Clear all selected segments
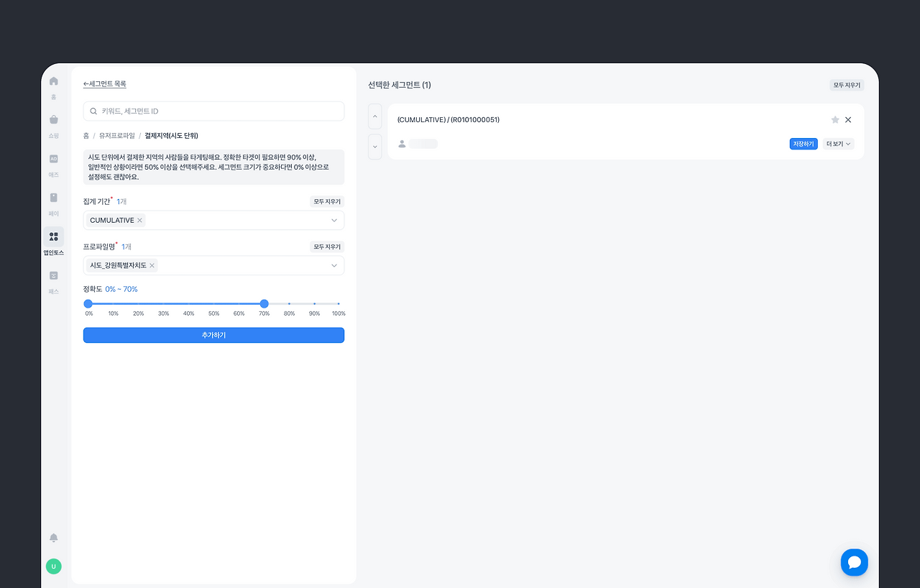 (x=847, y=85)
